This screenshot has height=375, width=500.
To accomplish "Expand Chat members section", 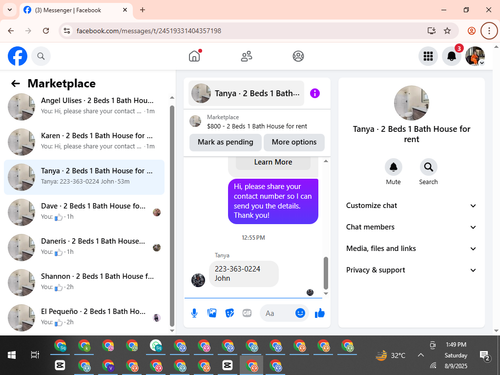I will 411,227.
